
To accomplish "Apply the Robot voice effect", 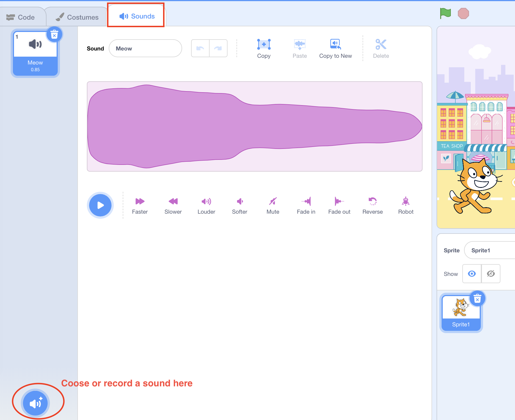I will tap(405, 205).
